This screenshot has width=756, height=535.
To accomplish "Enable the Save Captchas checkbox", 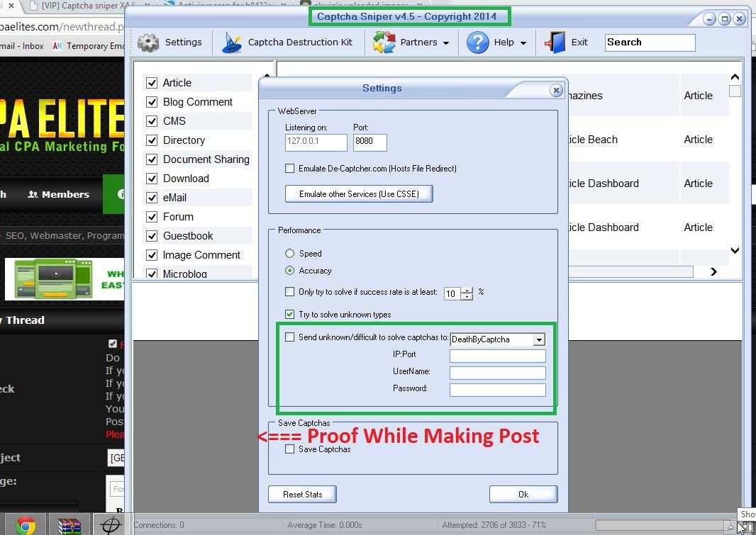I will pyautogui.click(x=289, y=449).
